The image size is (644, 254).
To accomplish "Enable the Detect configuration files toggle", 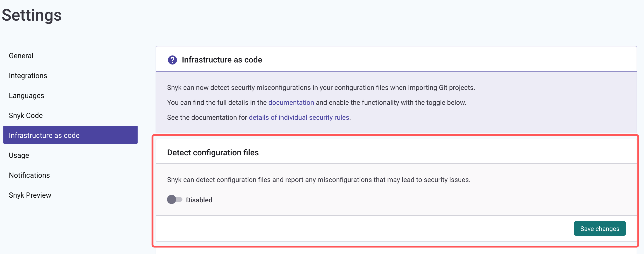I will [175, 199].
